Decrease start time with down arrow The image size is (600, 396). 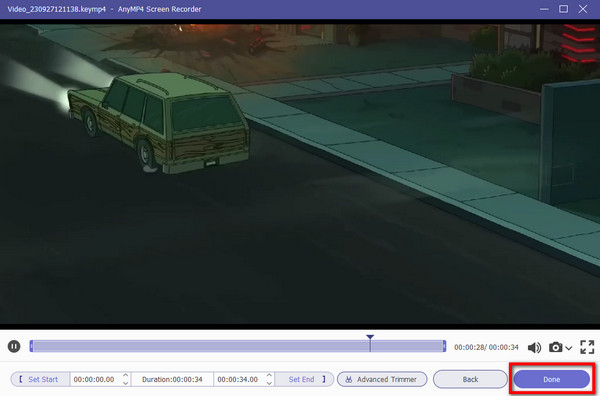tap(126, 383)
